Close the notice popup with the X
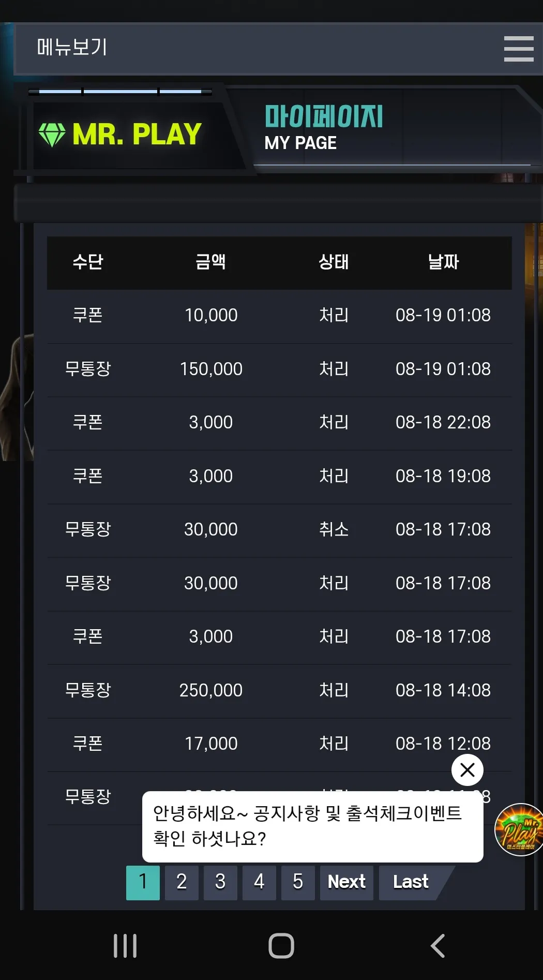The image size is (543, 980). [x=467, y=770]
